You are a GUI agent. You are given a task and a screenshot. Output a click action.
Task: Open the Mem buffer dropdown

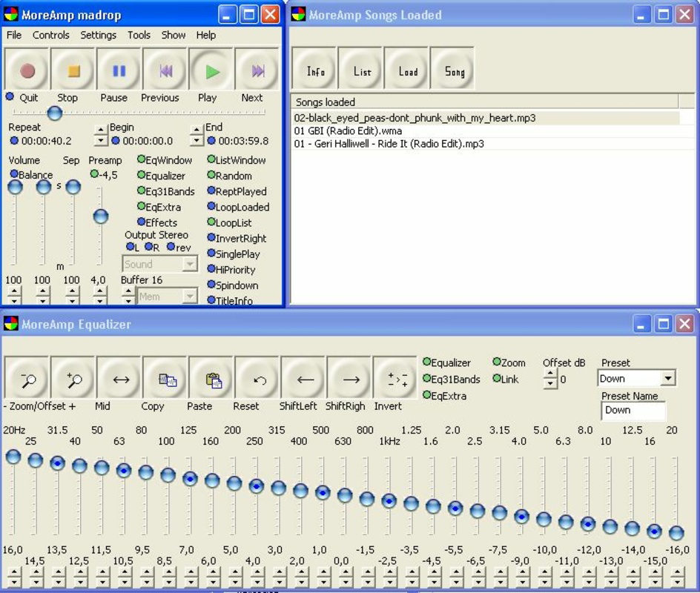tap(190, 296)
